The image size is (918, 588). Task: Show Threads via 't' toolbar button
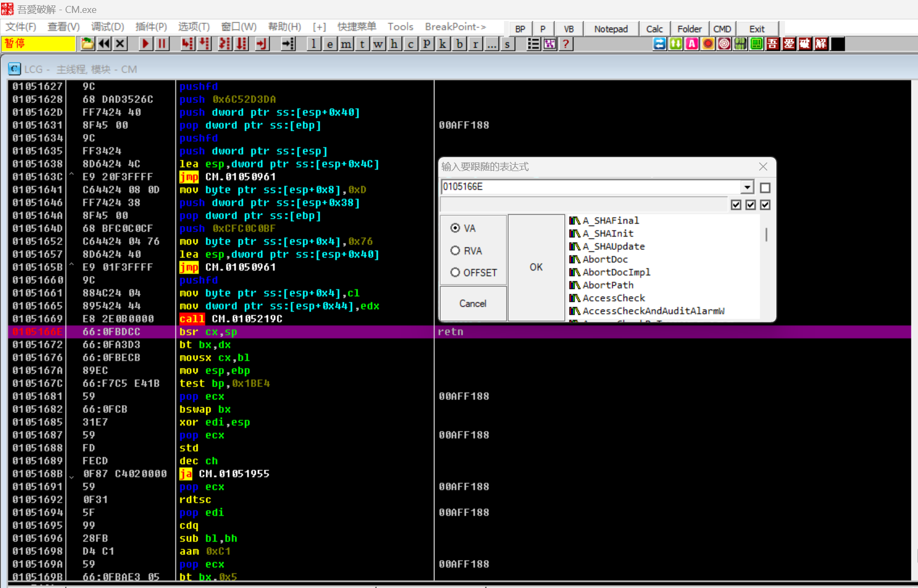[x=362, y=44]
